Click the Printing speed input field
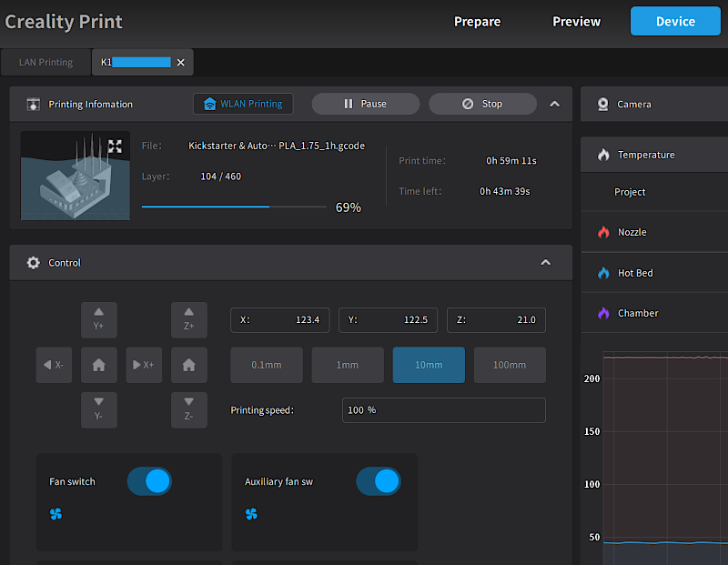This screenshot has width=728, height=565. coord(444,410)
